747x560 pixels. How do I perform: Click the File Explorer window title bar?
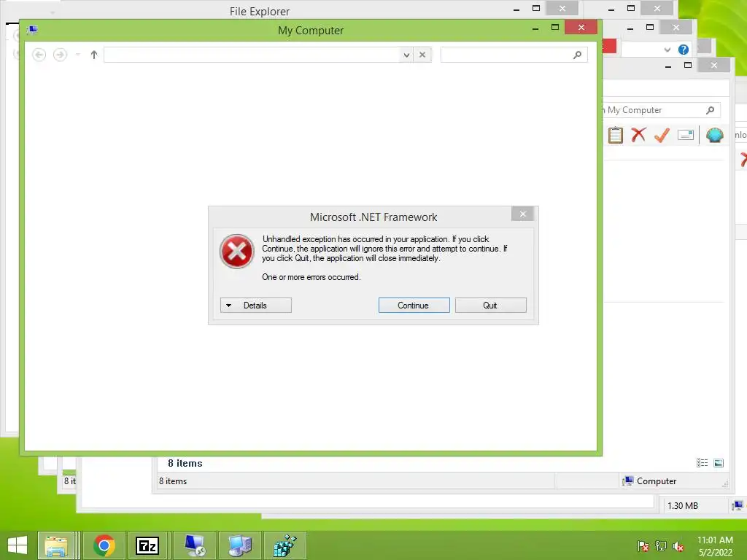click(260, 10)
